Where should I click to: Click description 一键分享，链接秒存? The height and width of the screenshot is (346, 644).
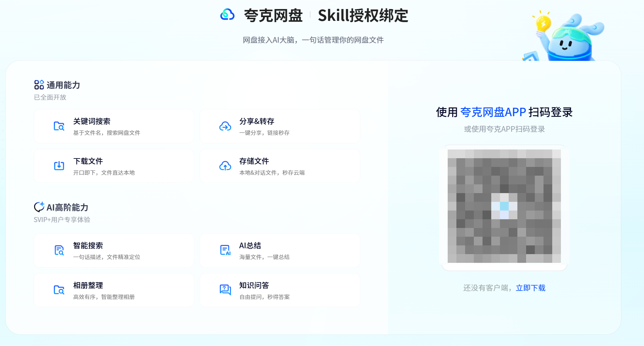coord(264,133)
